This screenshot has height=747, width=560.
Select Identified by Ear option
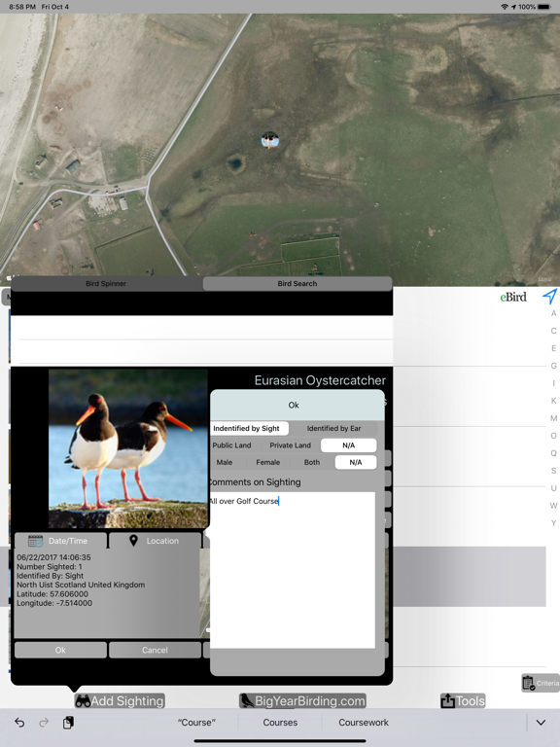point(333,428)
